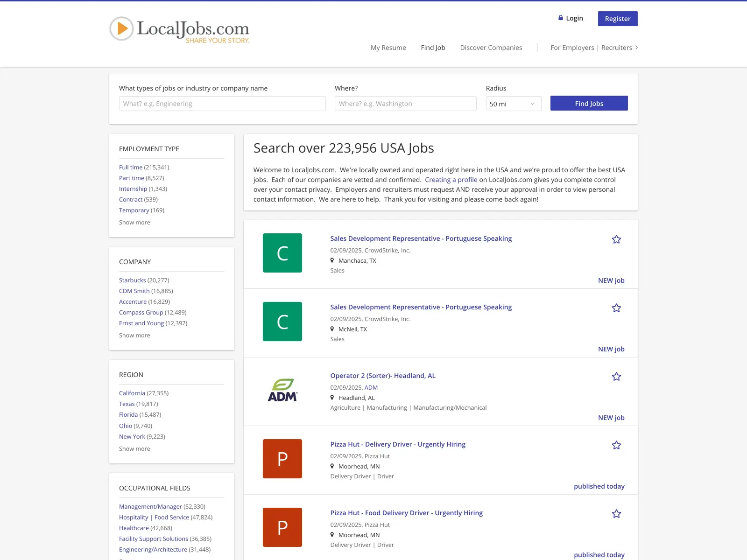Open Discover Companies nav item

[x=491, y=48]
